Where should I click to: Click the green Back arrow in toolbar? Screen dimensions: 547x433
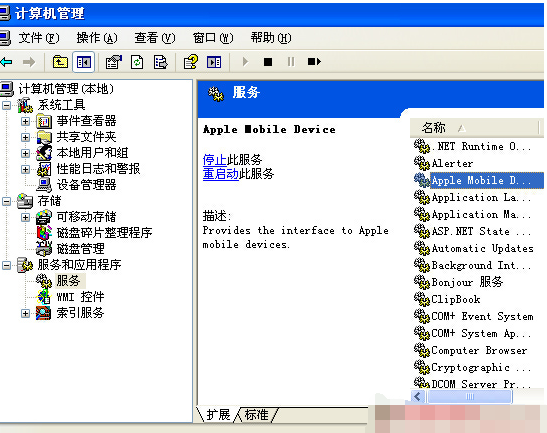pyautogui.click(x=6, y=62)
